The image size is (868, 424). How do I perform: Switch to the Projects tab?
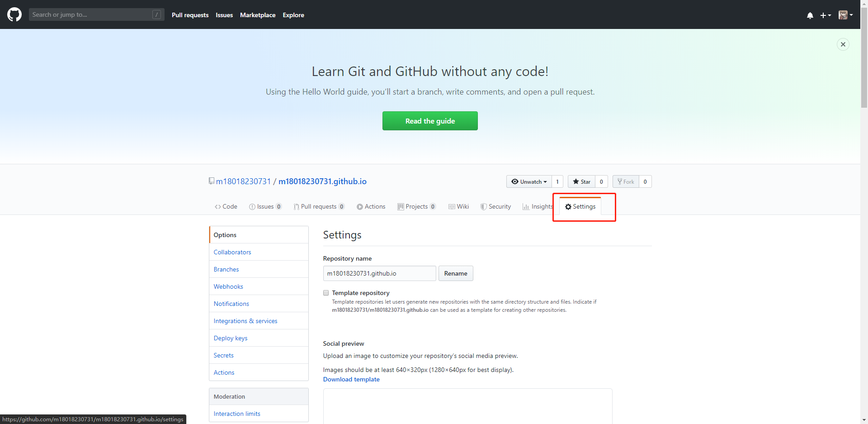point(416,206)
